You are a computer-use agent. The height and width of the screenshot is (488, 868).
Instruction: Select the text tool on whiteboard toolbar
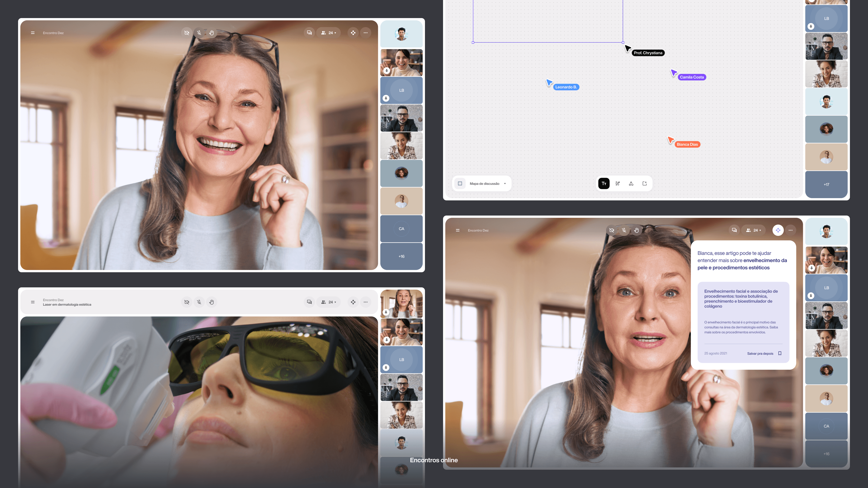coord(604,183)
